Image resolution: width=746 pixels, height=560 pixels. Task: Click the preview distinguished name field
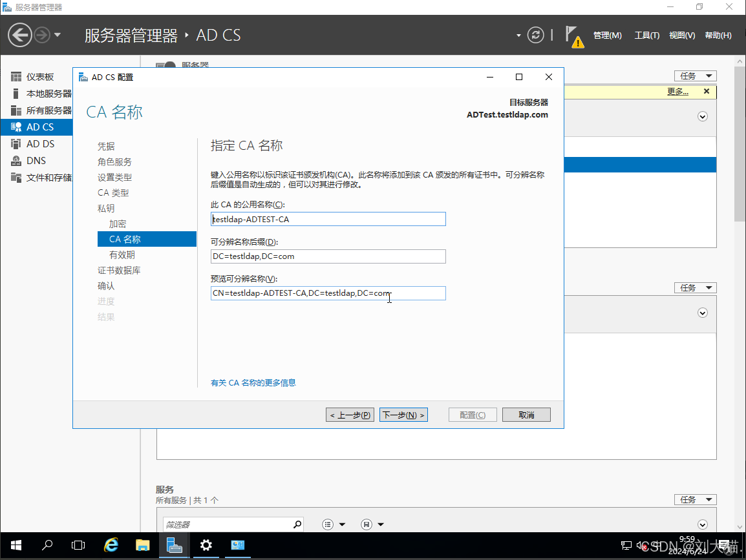point(328,293)
